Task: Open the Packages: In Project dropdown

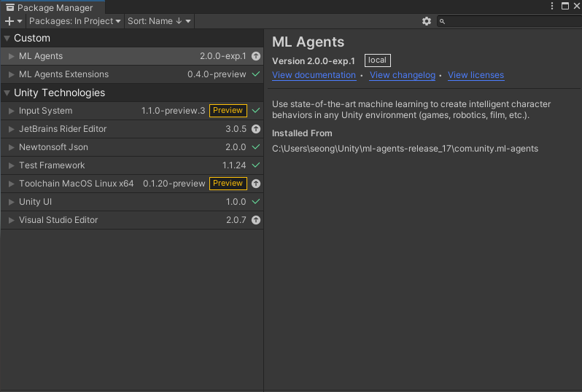Action: tap(74, 21)
